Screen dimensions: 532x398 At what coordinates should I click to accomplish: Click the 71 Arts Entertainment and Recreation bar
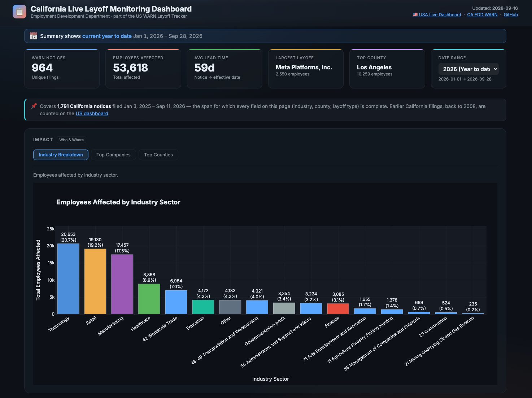click(x=365, y=311)
